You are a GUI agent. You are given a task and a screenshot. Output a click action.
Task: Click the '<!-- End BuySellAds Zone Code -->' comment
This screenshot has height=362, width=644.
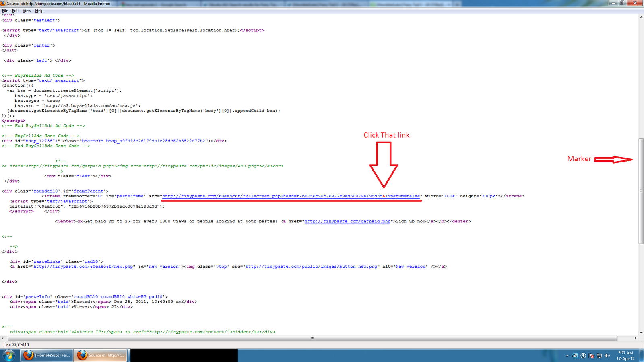coord(46,146)
